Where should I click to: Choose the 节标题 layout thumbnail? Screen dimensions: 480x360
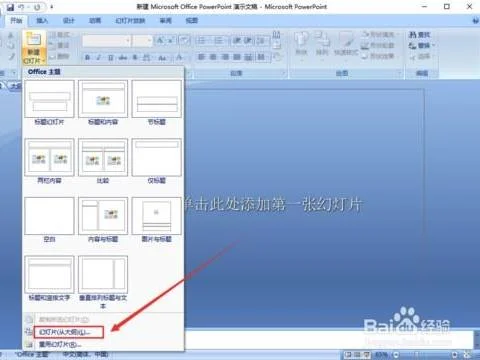[x=157, y=99]
